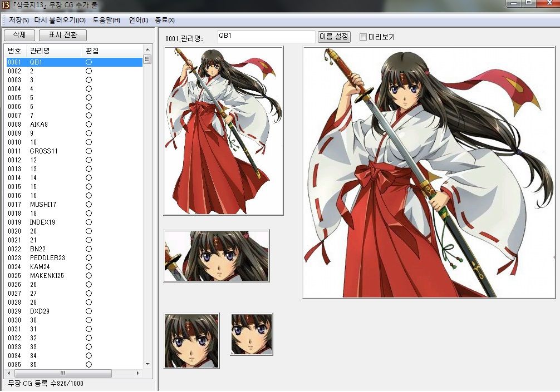The width and height of the screenshot is (560, 392).
Task: Click the app icon in title bar
Action: pyautogui.click(x=6, y=6)
